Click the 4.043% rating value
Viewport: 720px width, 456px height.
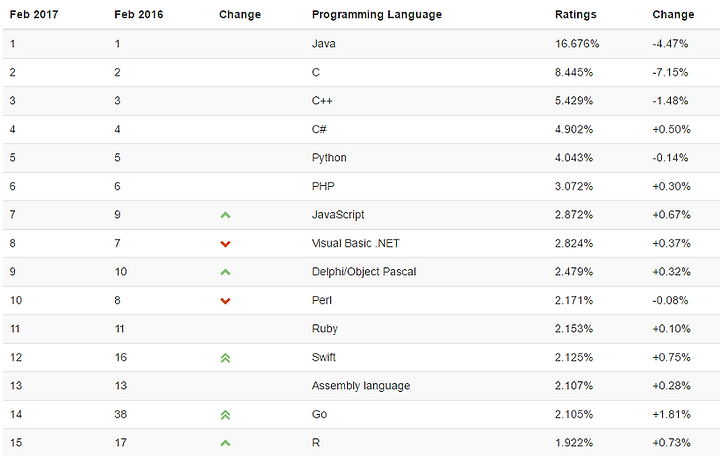(574, 158)
